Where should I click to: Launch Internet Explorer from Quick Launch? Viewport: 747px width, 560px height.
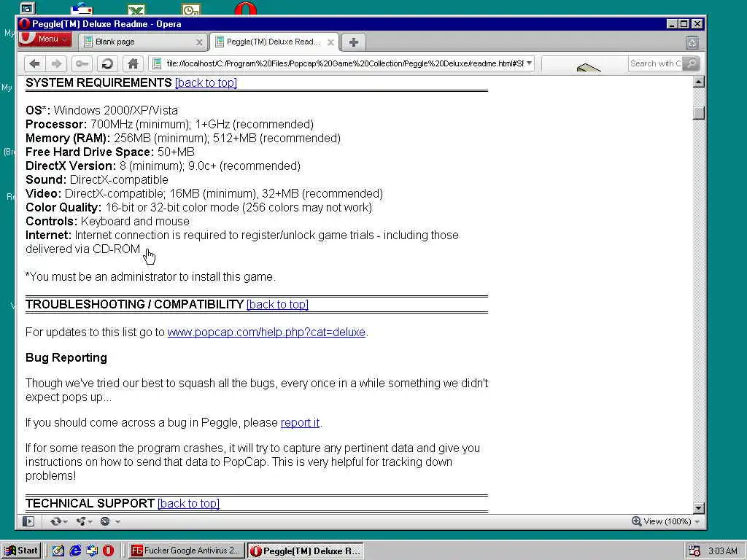tap(75, 551)
